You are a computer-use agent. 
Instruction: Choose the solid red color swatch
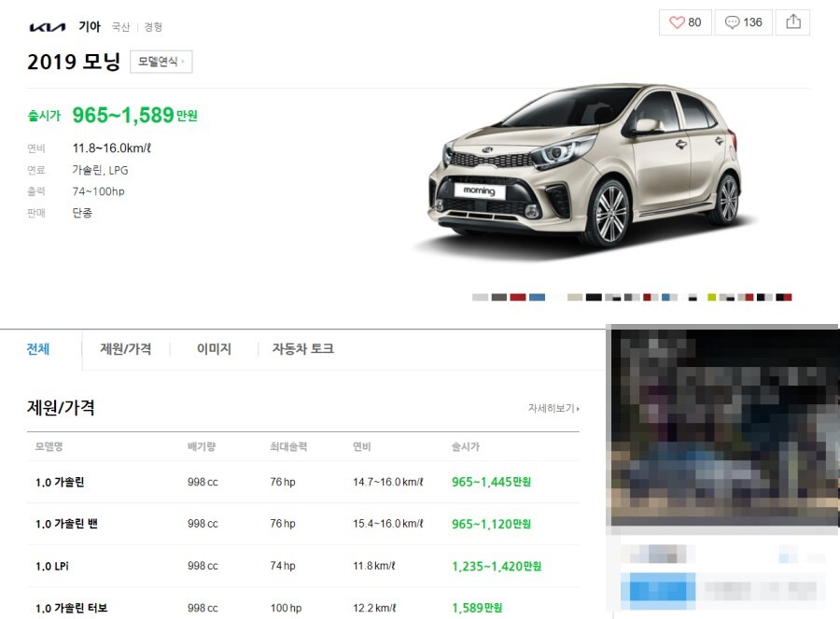[517, 298]
